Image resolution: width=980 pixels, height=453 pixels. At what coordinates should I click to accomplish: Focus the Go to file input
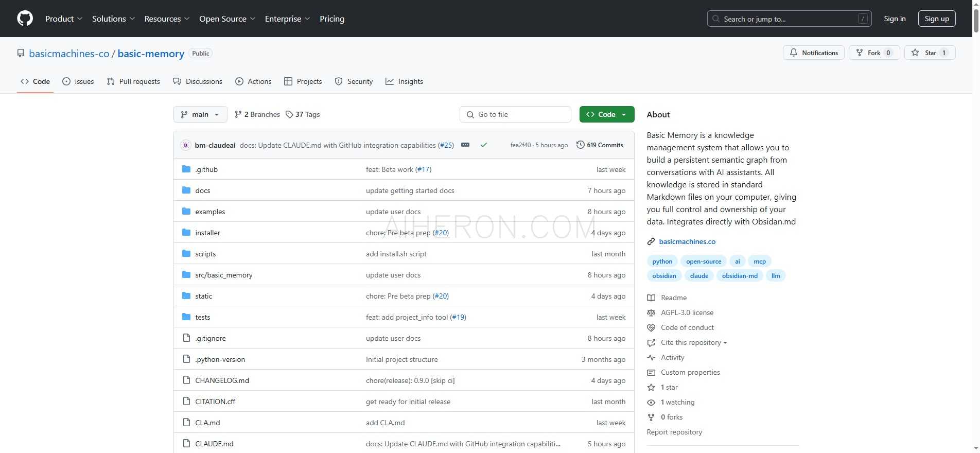click(515, 114)
